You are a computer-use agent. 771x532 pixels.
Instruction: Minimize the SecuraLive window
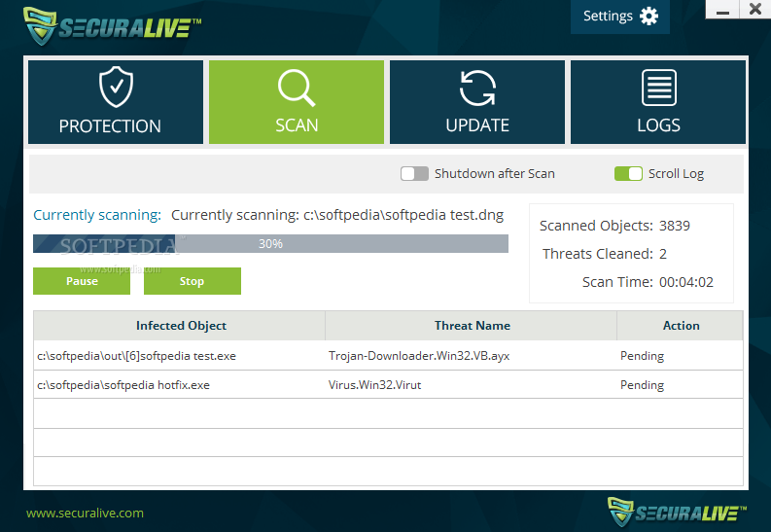tap(722, 10)
